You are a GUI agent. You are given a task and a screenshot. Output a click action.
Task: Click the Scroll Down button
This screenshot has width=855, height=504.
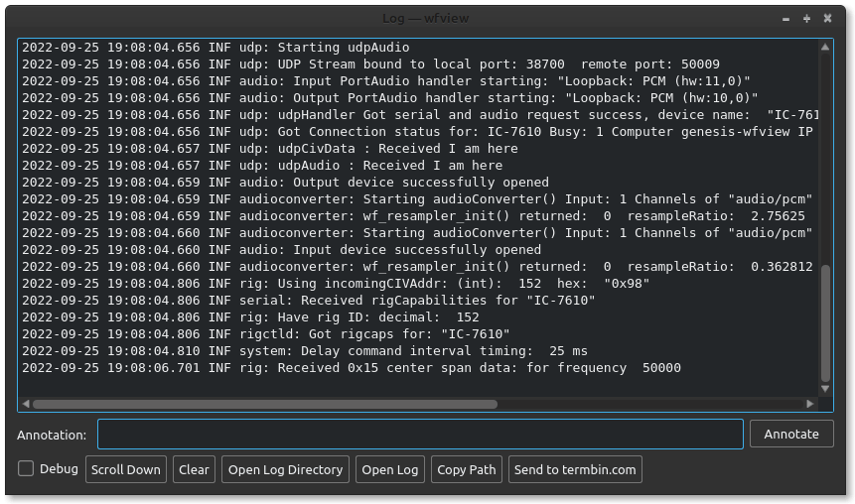click(x=126, y=469)
